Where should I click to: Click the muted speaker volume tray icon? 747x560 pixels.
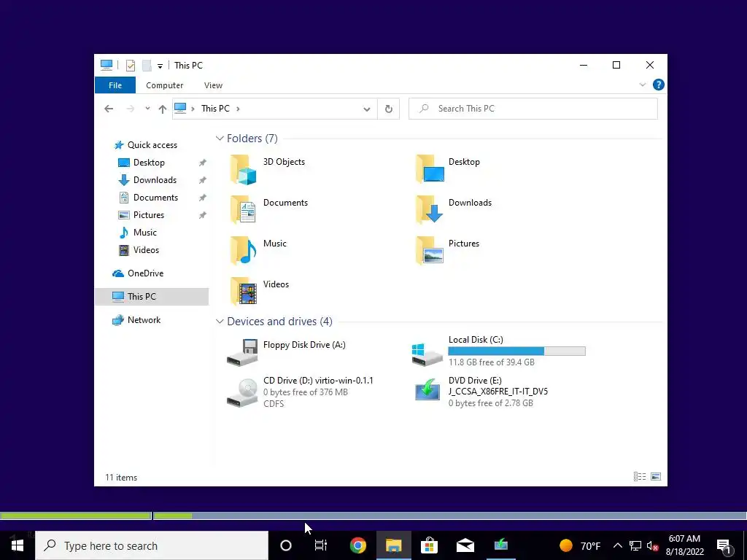click(x=653, y=545)
